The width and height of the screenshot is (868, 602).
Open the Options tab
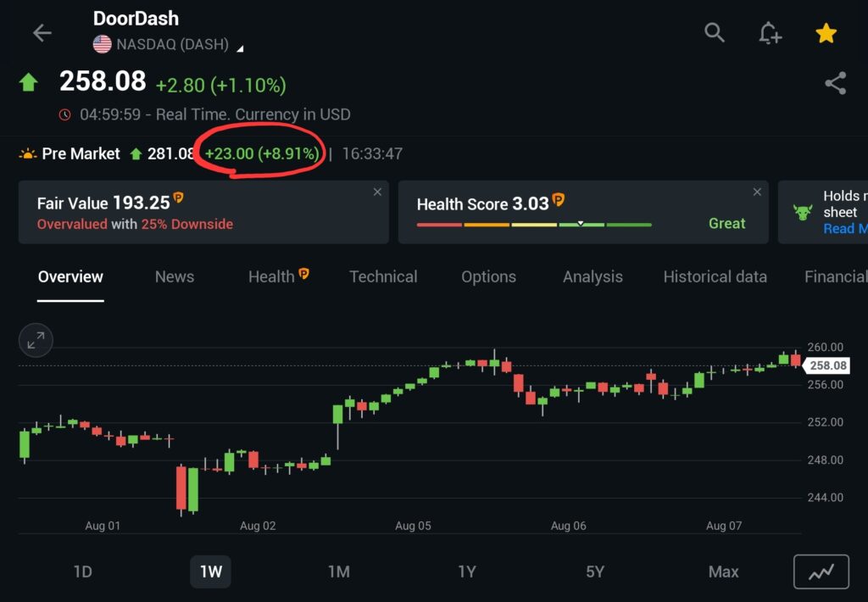click(x=488, y=276)
